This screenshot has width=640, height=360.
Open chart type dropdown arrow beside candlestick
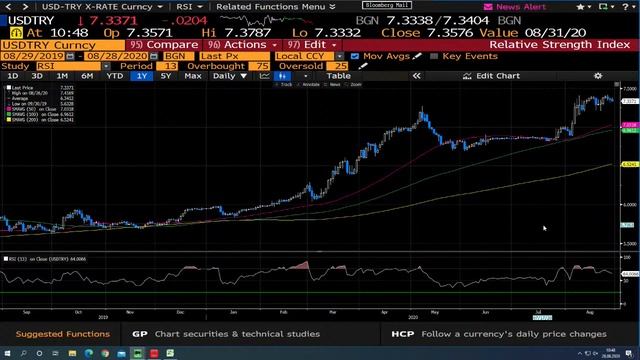click(x=305, y=76)
